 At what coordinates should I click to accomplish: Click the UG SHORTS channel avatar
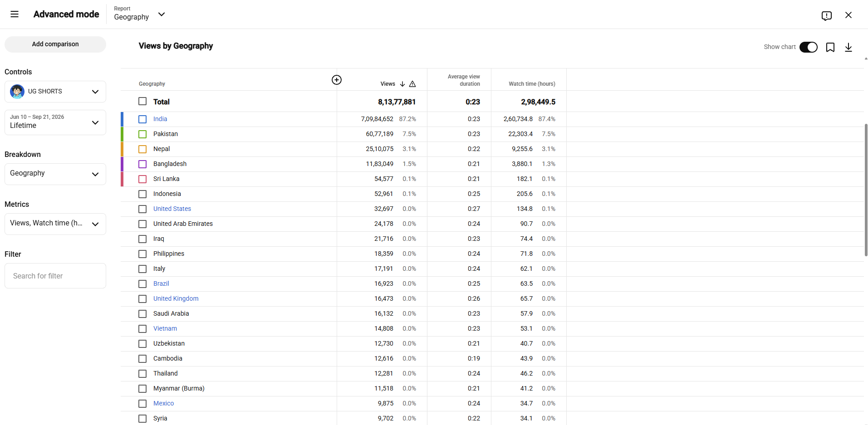[17, 92]
